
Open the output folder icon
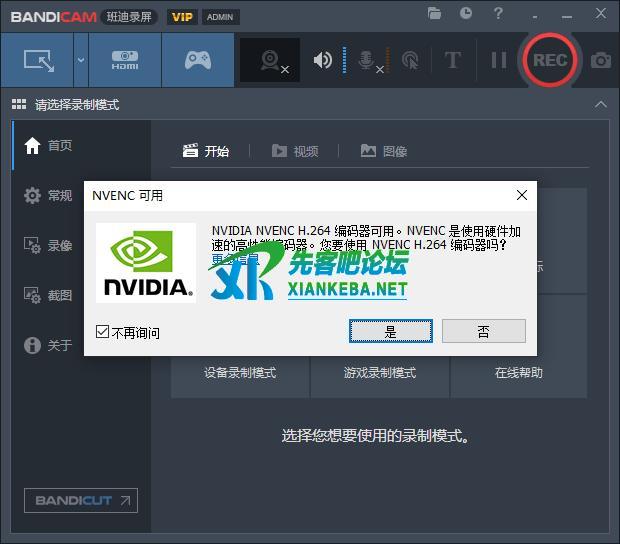point(434,14)
